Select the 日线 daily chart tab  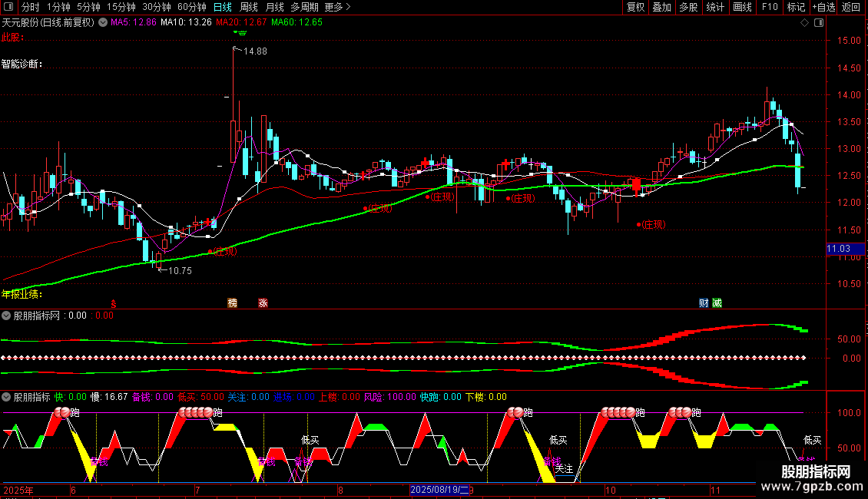(x=223, y=7)
